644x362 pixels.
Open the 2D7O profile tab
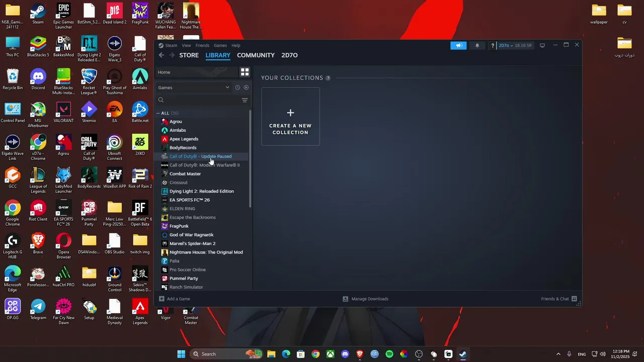[x=289, y=55]
